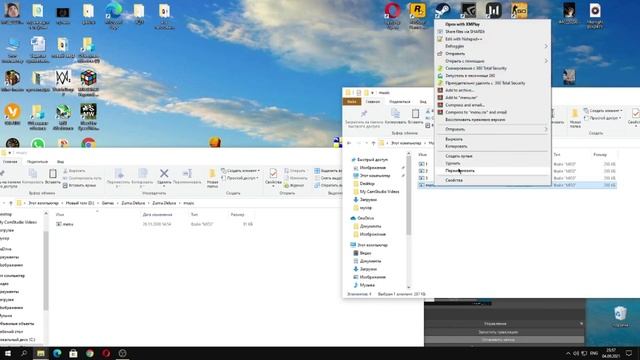Click Up arrow in right Explorer address bar
The height and width of the screenshot is (360, 640).
point(373,143)
